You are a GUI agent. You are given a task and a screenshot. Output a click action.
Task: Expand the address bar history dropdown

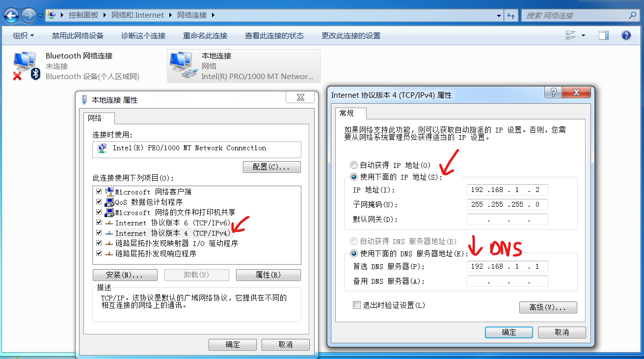(x=498, y=15)
